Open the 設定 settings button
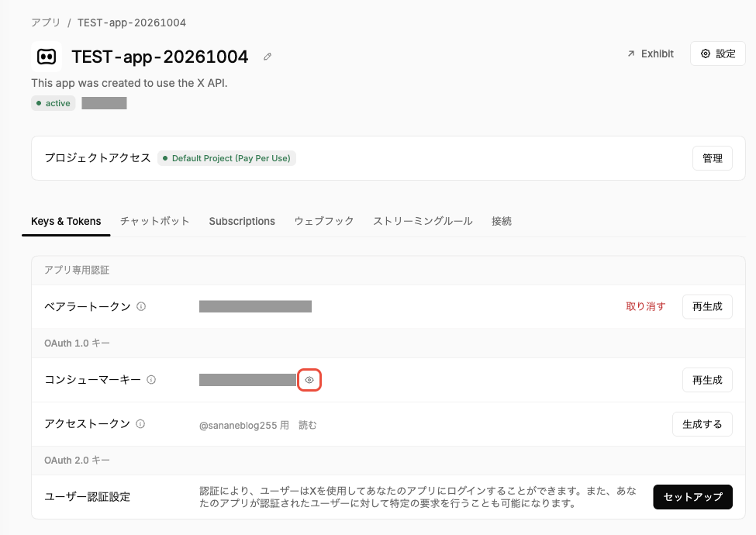Image resolution: width=756 pixels, height=535 pixels. click(x=717, y=53)
